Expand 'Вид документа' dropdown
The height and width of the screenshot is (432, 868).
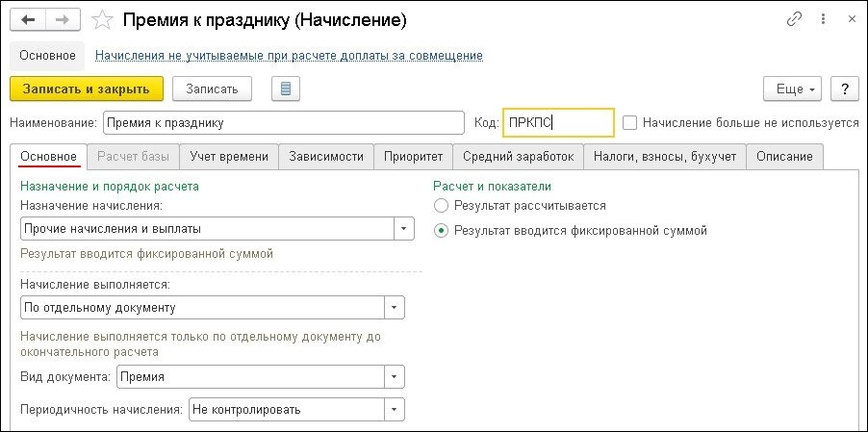(x=394, y=377)
